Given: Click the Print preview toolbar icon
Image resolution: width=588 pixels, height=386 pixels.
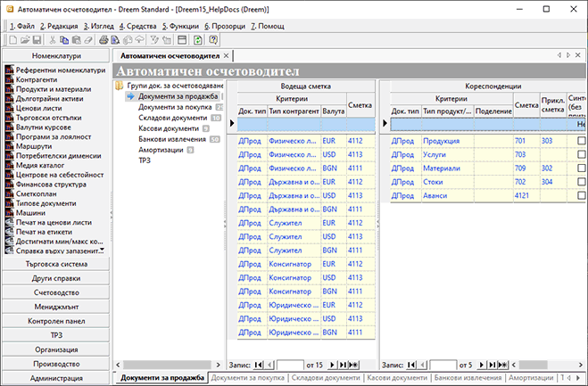Looking at the screenshot, I should pos(115,40).
